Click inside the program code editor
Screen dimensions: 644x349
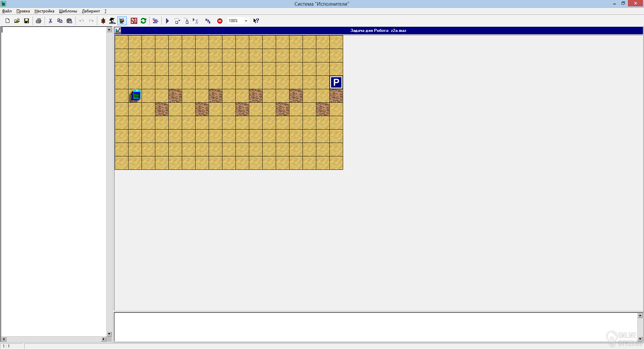54,181
